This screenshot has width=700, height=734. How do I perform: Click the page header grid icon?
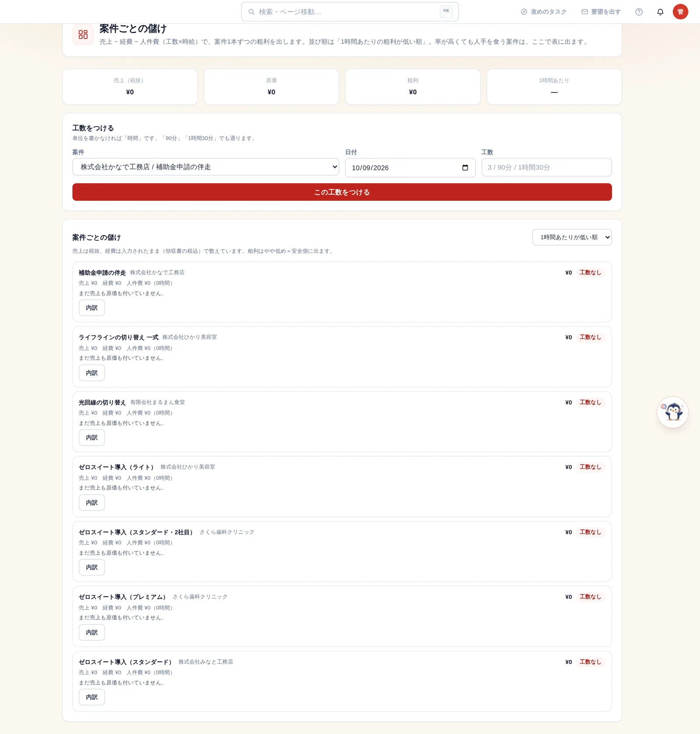[83, 35]
